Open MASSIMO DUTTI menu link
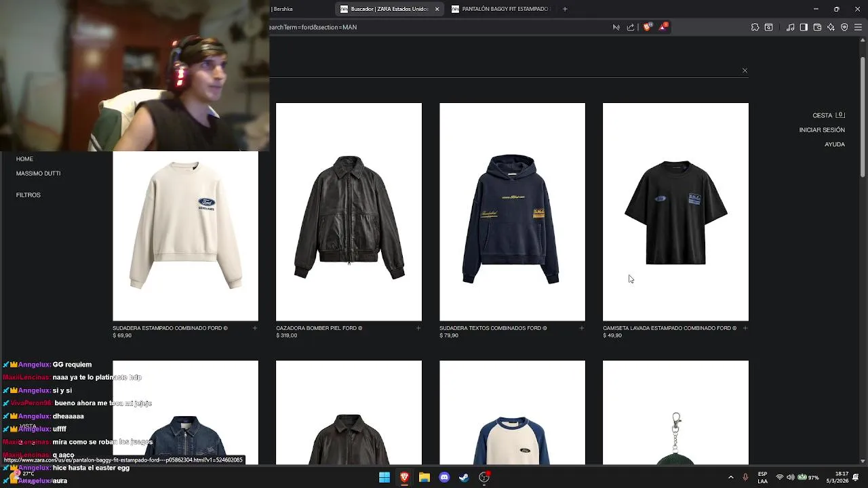Screen dimensions: 868x488 click(38, 174)
